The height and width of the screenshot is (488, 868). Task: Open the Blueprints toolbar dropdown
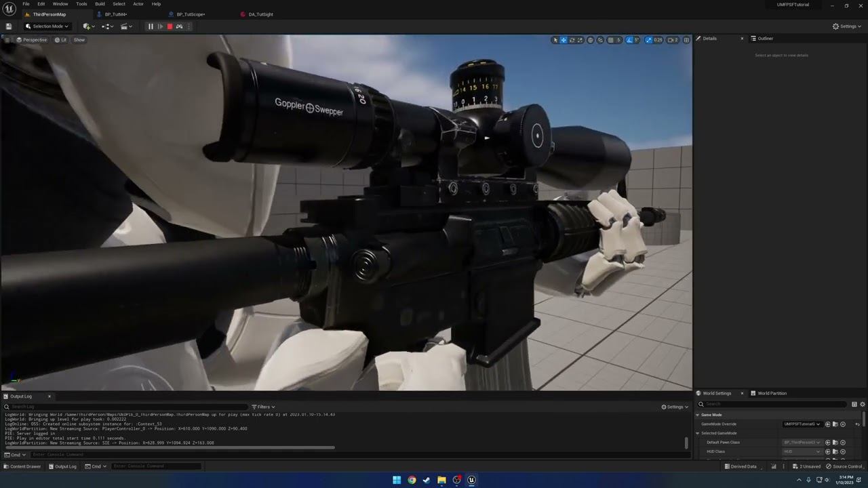click(x=107, y=26)
